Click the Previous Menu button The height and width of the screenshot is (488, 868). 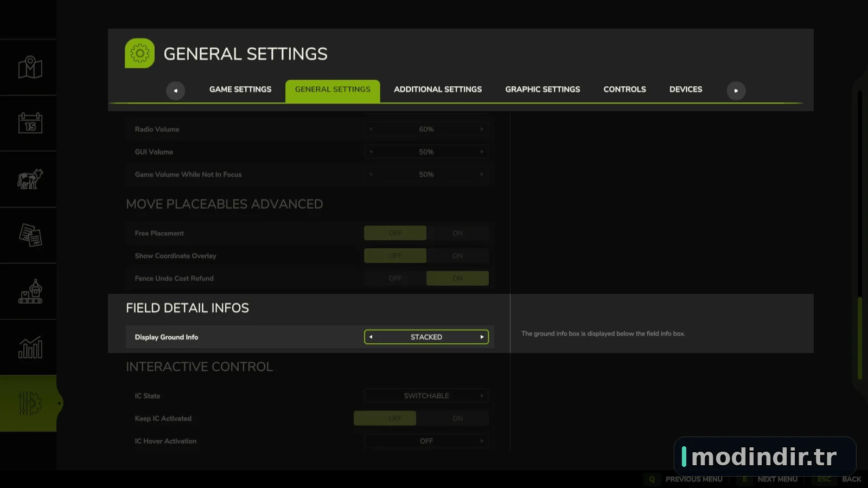694,479
